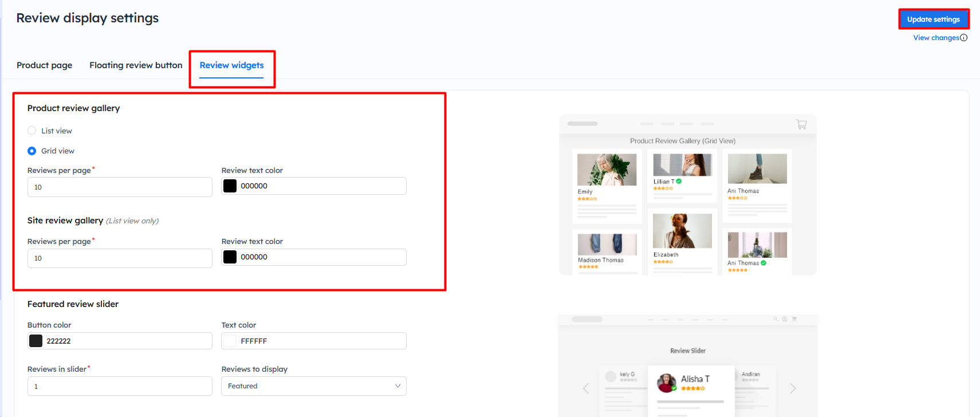Click the Update settings button
The height and width of the screenshot is (417, 980).
coord(933,19)
